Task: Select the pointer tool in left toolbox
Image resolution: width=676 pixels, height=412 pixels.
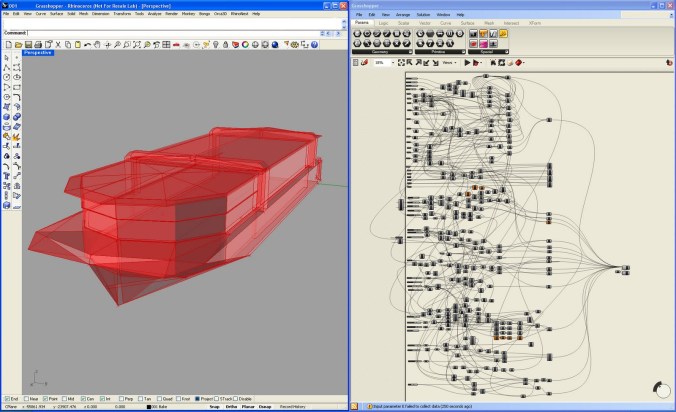Action: coord(7,58)
